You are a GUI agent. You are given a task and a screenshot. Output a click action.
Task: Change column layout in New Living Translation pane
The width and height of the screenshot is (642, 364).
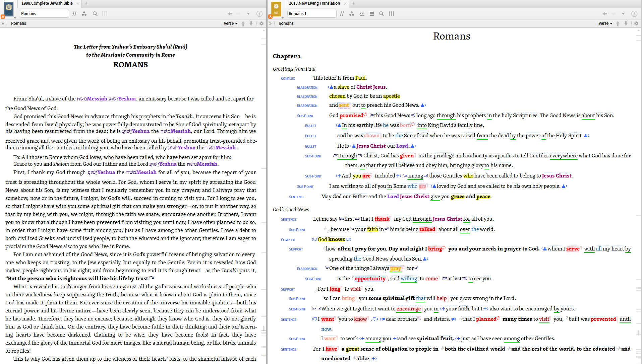pyautogui.click(x=391, y=14)
